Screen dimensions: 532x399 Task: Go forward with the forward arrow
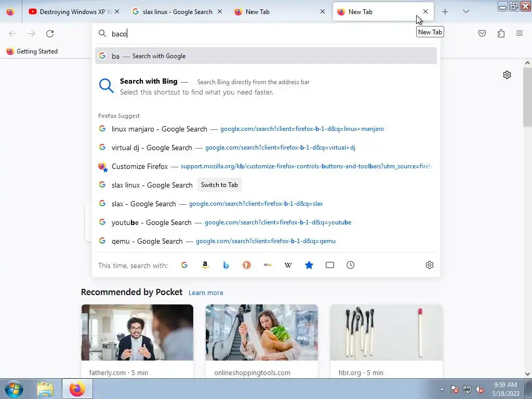[31, 34]
